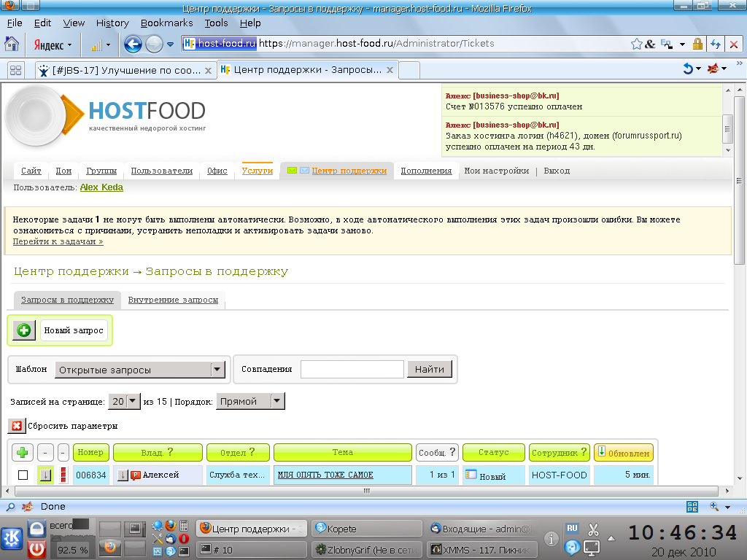The width and height of the screenshot is (747, 560).
Task: Click the red priority bars icon for ticket 006834
Action: (x=63, y=475)
